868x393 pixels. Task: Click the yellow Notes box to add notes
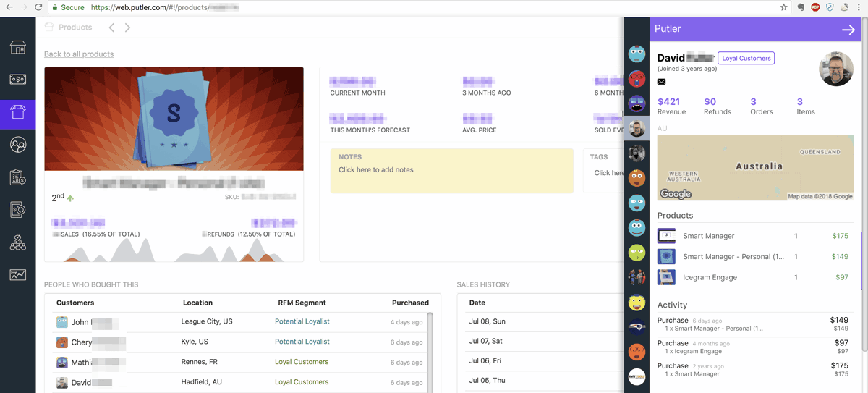click(452, 171)
